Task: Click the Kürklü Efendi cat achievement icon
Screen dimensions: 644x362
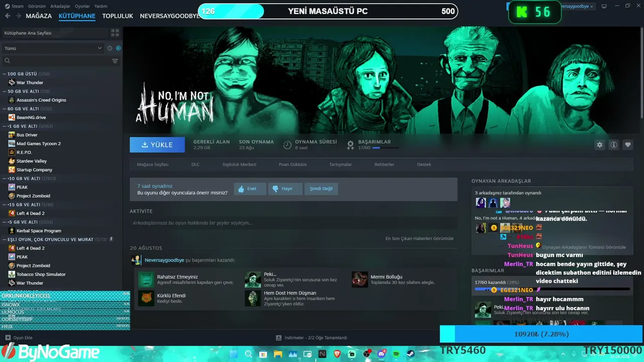Action: tap(146, 298)
